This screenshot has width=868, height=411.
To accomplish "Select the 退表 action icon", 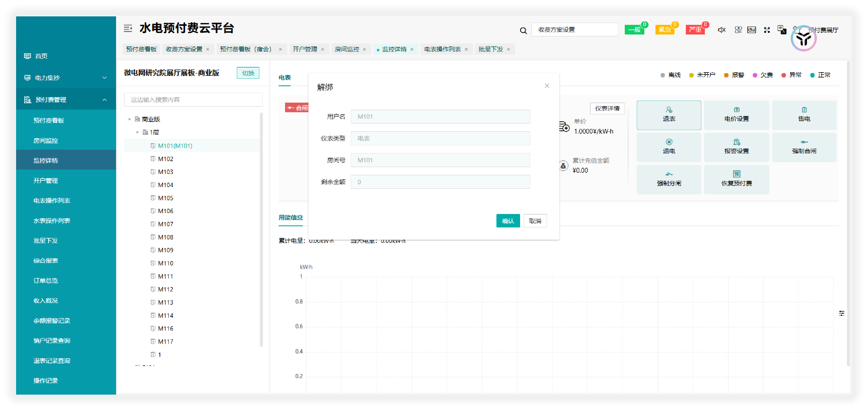I will pos(669,115).
